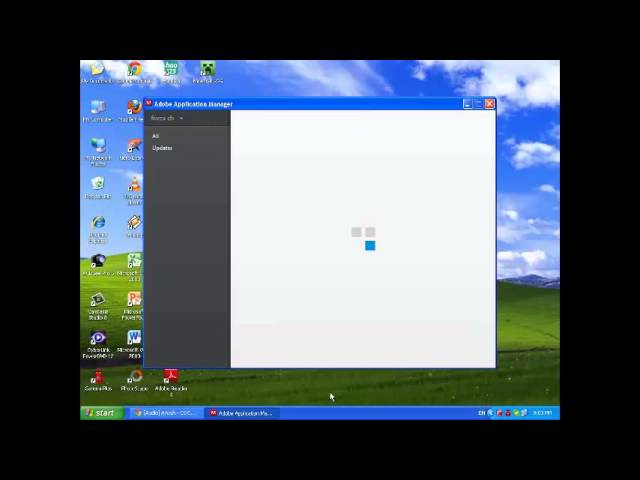Open My Network Places on the desktop
The image size is (640, 480).
click(98, 151)
